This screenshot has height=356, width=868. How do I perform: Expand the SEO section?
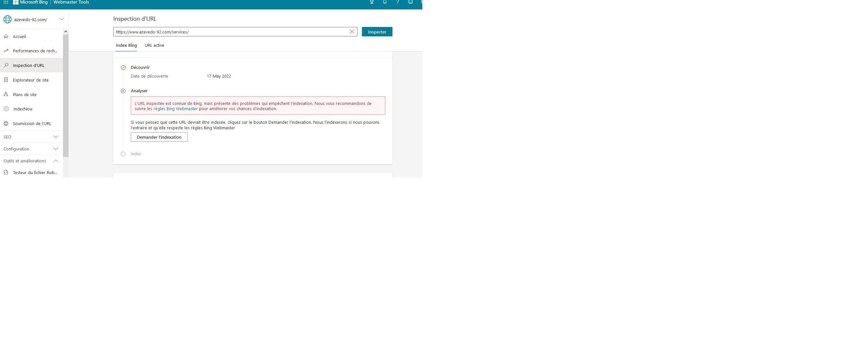click(x=56, y=137)
